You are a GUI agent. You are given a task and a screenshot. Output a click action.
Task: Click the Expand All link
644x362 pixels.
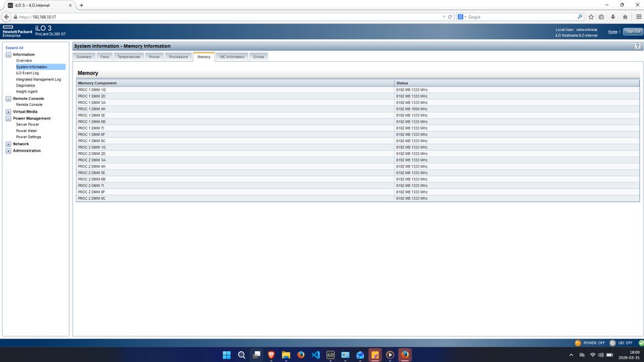pos(14,48)
